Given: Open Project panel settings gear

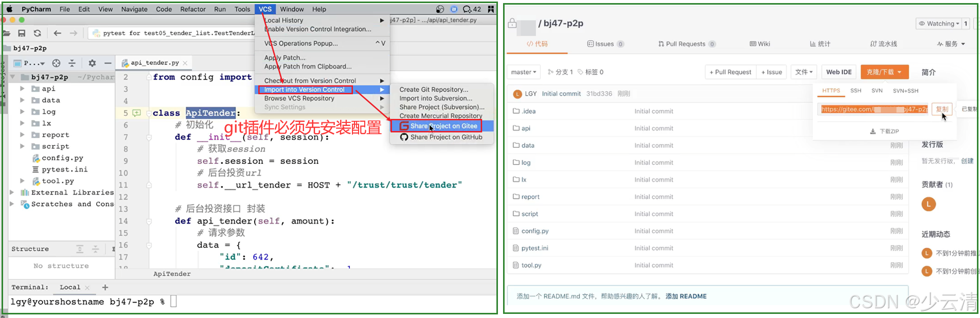Looking at the screenshot, I should pyautogui.click(x=92, y=63).
